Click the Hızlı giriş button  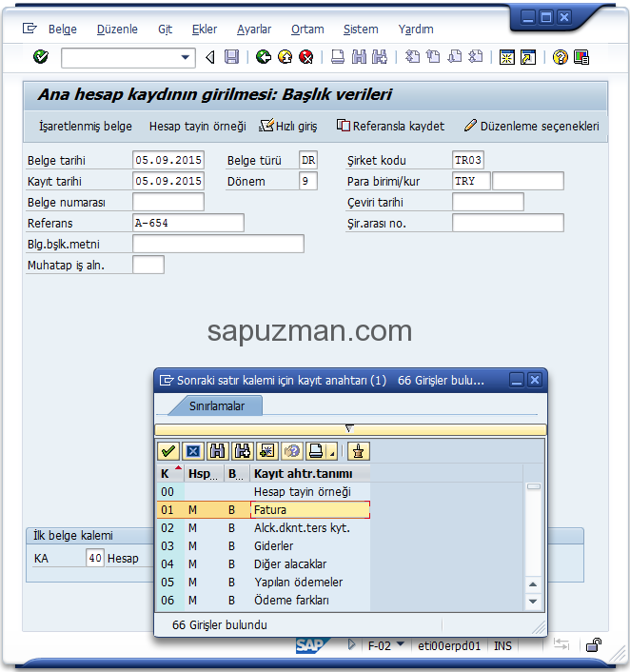point(288,127)
